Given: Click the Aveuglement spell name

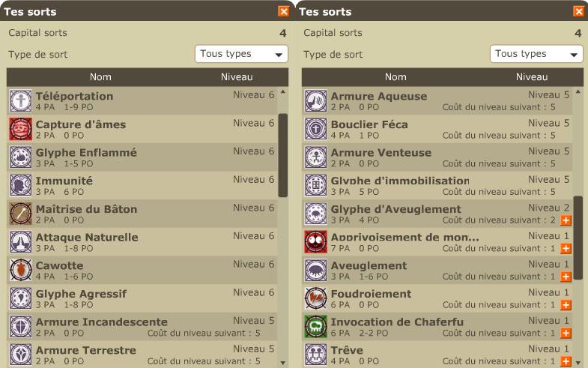Looking at the screenshot, I should point(369,265).
